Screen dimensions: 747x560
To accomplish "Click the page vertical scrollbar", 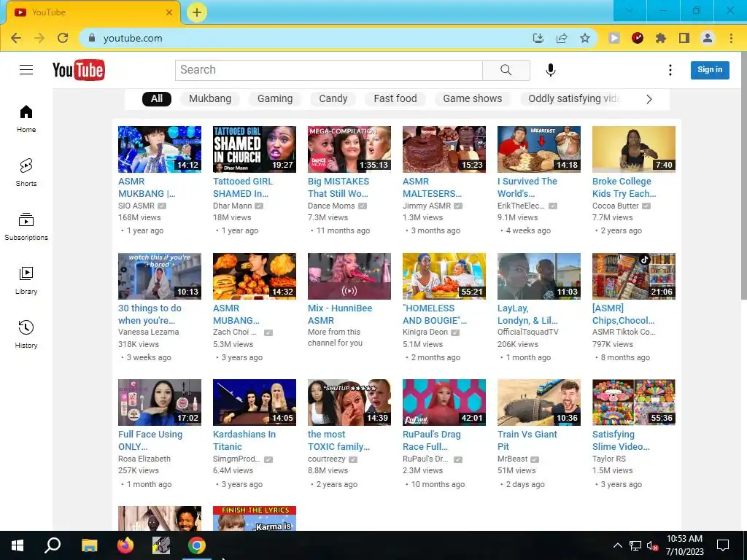I will coord(743,176).
